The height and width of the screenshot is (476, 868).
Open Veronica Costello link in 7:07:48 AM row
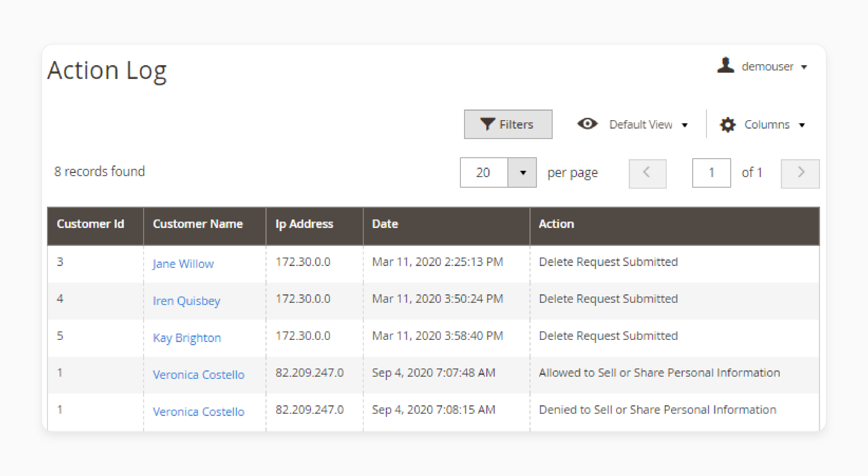pyautogui.click(x=198, y=375)
